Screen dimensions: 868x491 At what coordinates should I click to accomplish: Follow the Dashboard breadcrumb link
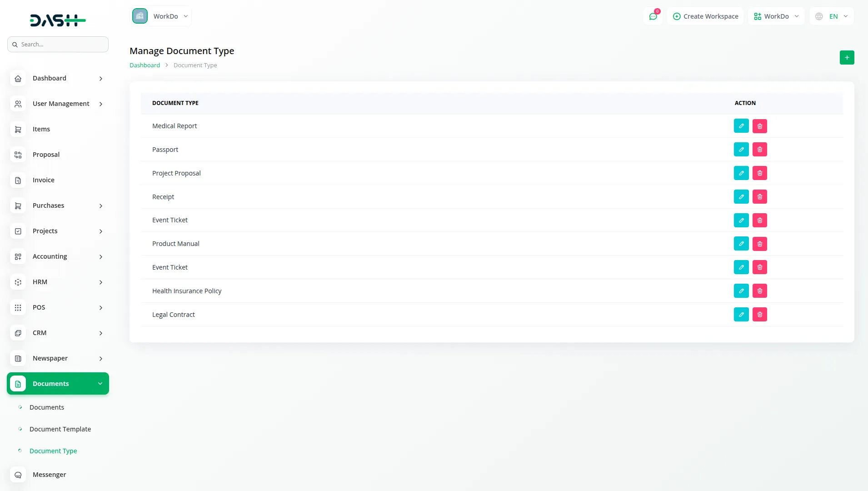[144, 65]
